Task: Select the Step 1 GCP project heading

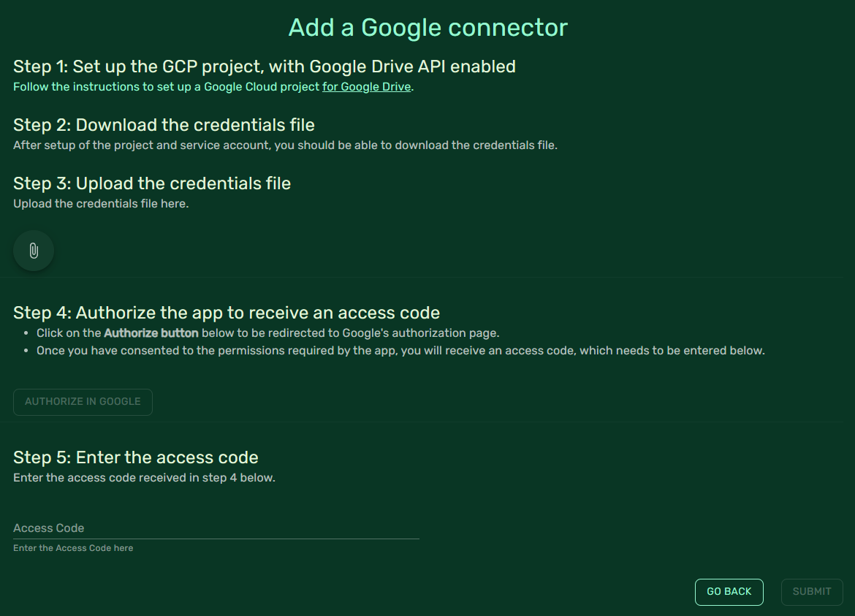Action: (x=265, y=66)
